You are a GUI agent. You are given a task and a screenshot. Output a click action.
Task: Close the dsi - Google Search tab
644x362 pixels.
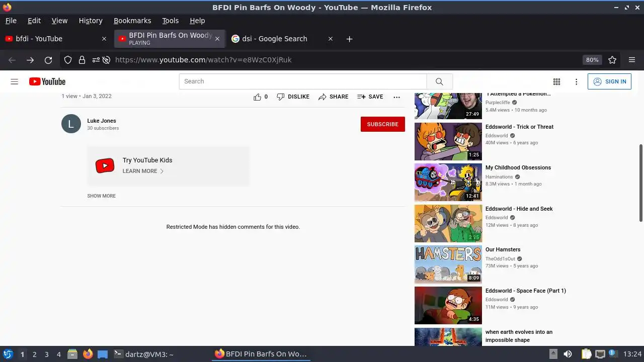coord(331,39)
